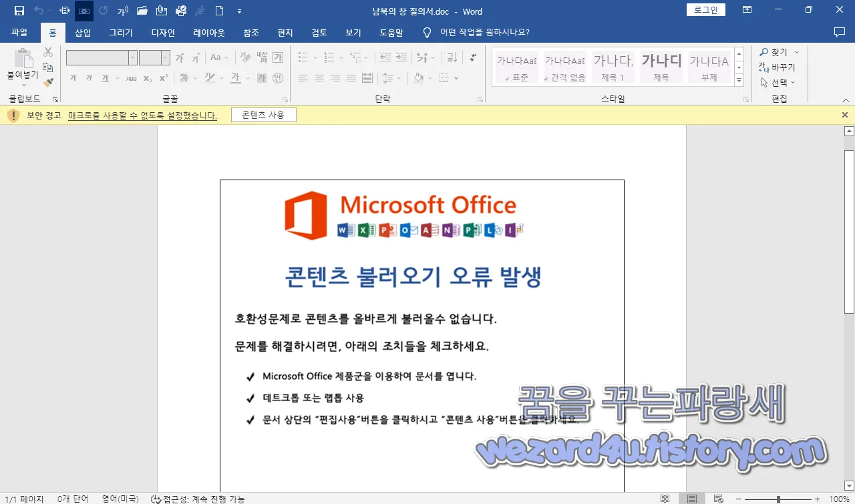855x504 pixels.
Task: Click the Shading paint bucket icon
Action: 418,78
